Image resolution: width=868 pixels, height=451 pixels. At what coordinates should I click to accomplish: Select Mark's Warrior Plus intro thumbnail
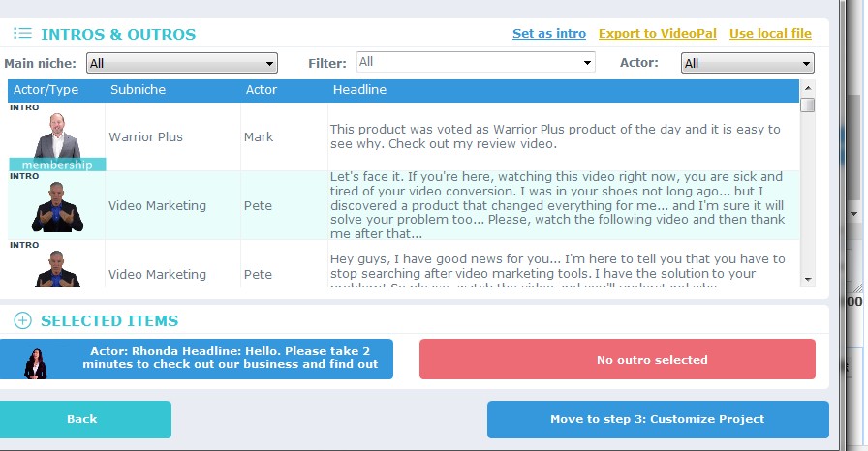tap(57, 136)
